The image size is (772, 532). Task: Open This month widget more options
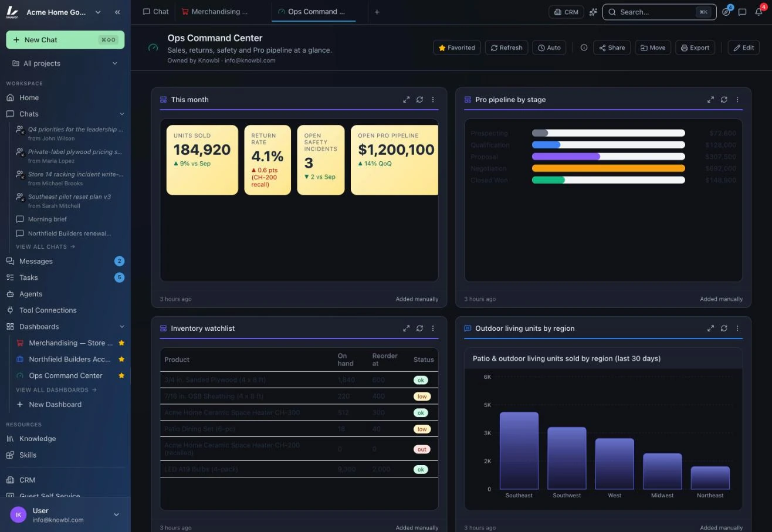[x=433, y=100]
